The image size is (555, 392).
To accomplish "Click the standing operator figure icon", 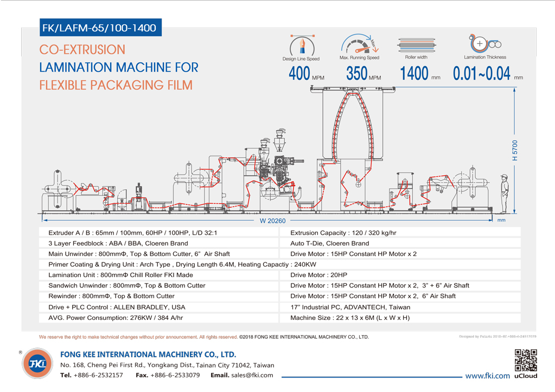I will (504, 194).
